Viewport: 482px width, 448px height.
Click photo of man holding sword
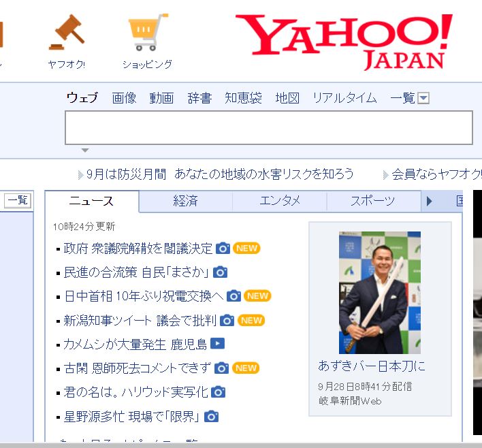coord(380,292)
